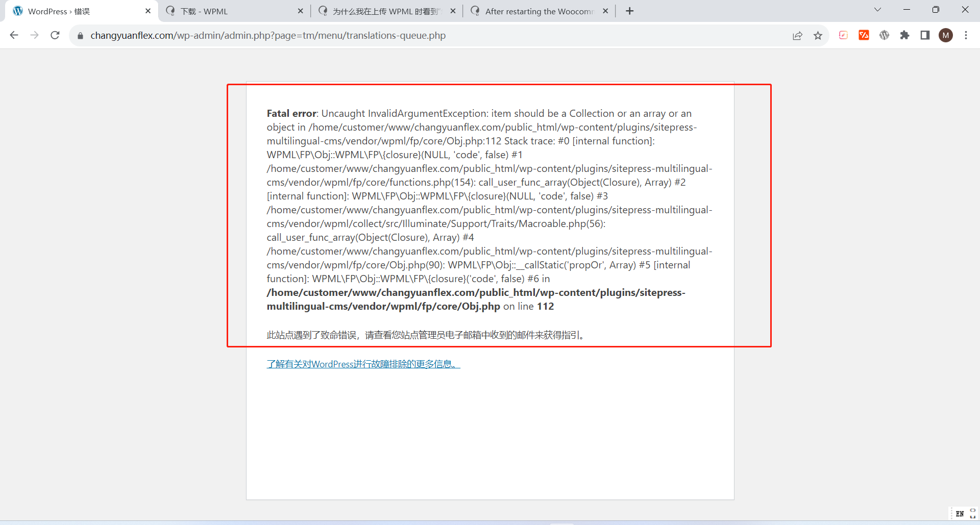Image resolution: width=980 pixels, height=525 pixels.
Task: Open the WordPress extension icon
Action: point(884,35)
